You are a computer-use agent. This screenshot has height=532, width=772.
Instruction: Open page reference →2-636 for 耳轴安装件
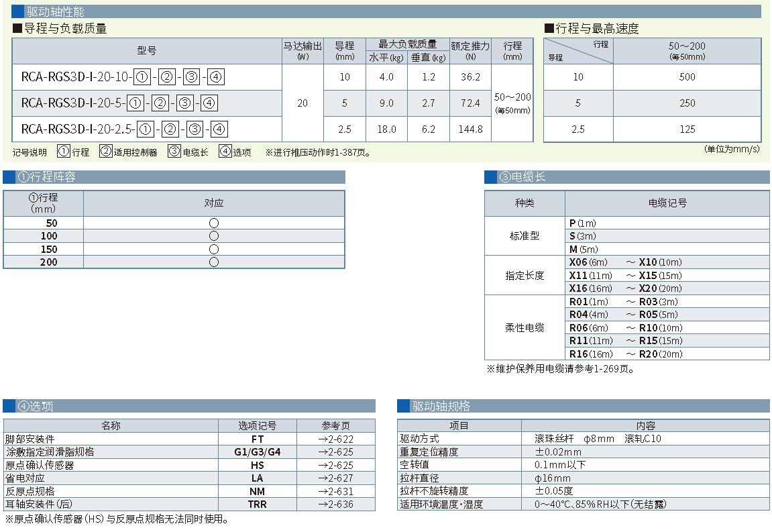click(x=335, y=504)
